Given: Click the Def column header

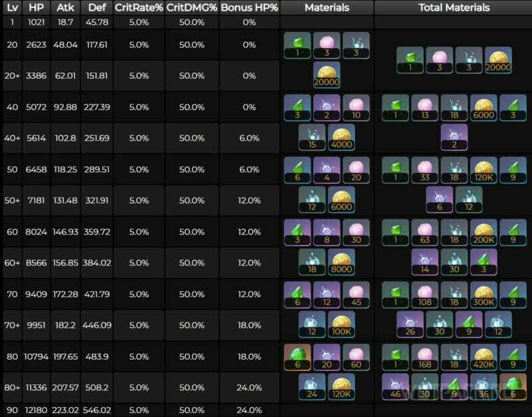Looking at the screenshot, I should [x=97, y=7].
